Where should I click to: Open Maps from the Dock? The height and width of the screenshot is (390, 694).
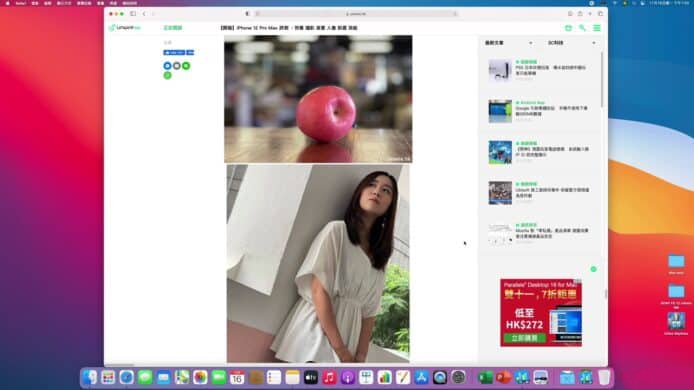click(182, 378)
